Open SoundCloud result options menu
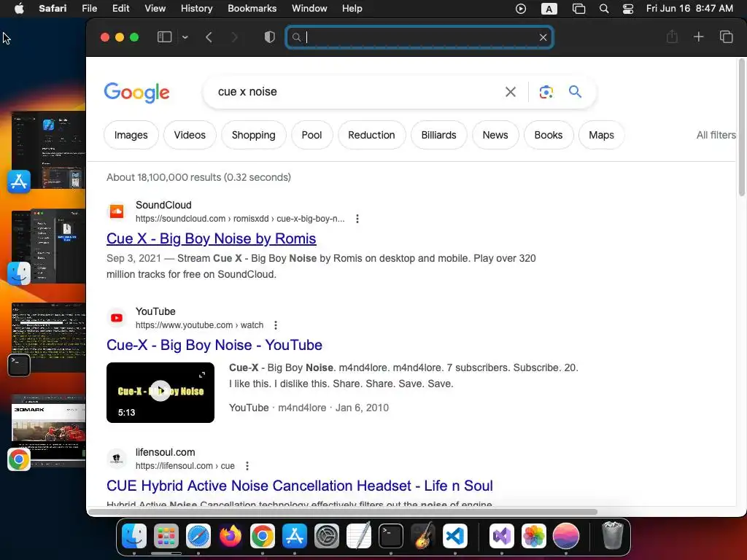The image size is (747, 560). pyautogui.click(x=357, y=219)
